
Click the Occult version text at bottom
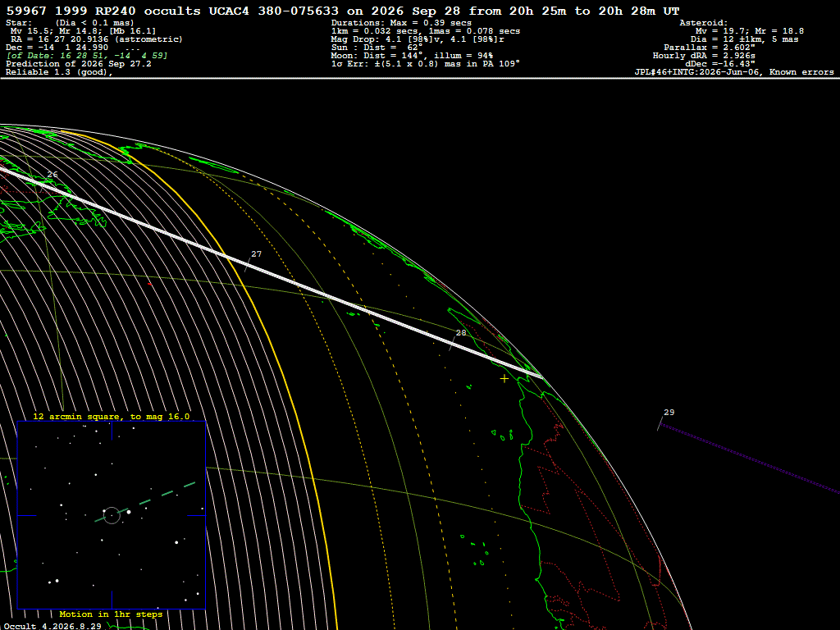point(52,626)
